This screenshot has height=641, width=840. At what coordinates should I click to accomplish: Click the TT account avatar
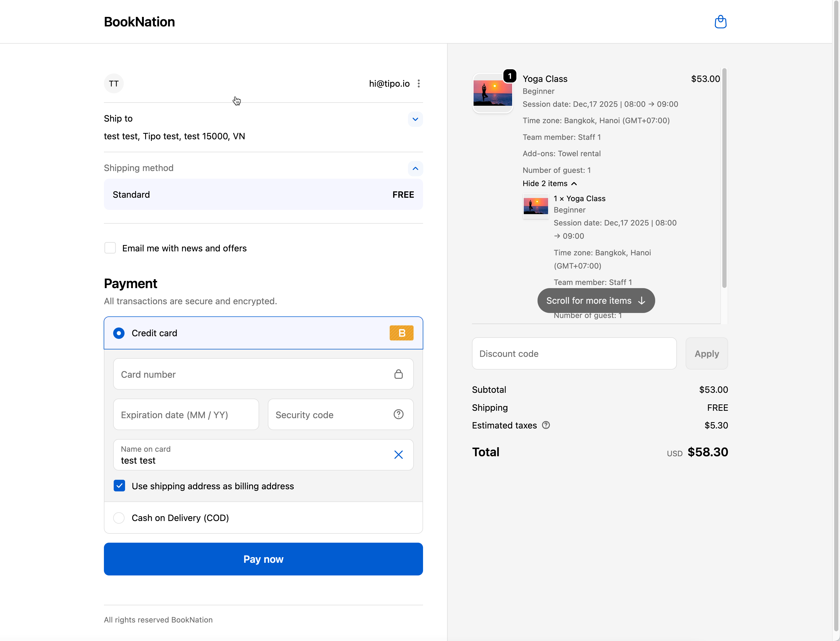pos(114,84)
